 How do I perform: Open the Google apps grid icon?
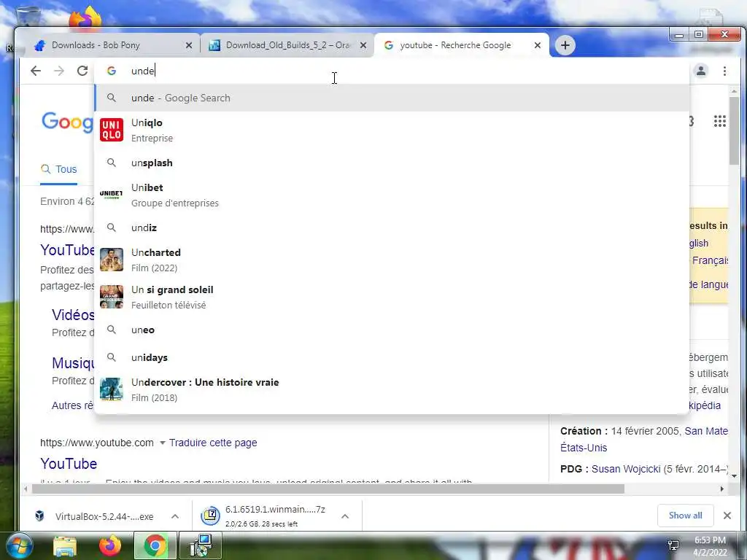[720, 122]
